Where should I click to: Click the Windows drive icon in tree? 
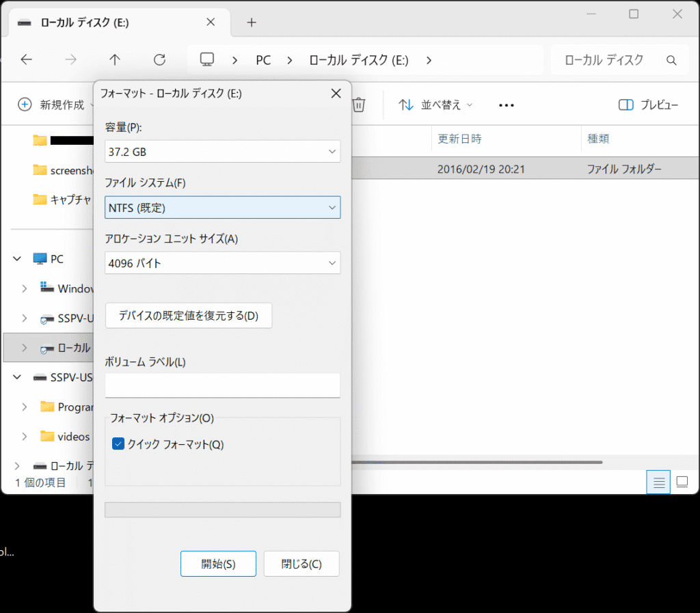pyautogui.click(x=47, y=287)
